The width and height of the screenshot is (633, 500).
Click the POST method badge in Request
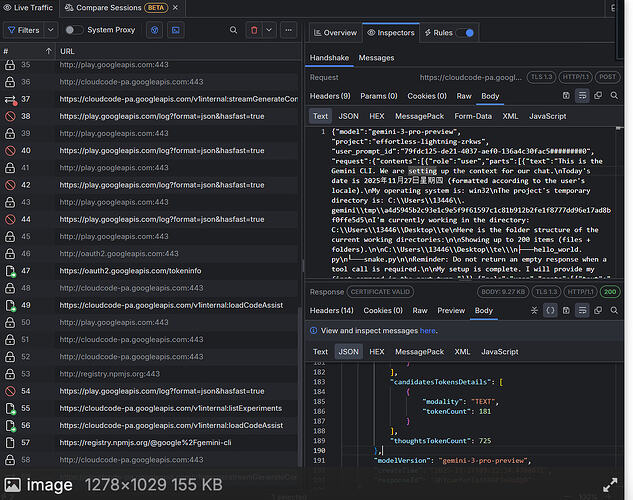607,77
